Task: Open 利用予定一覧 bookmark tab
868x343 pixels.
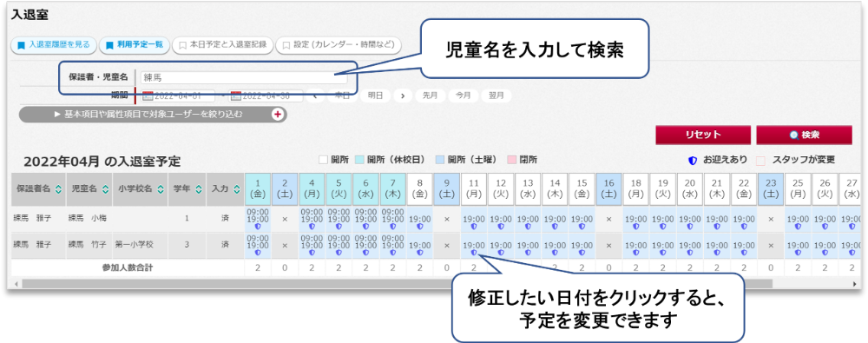Action: click(135, 45)
